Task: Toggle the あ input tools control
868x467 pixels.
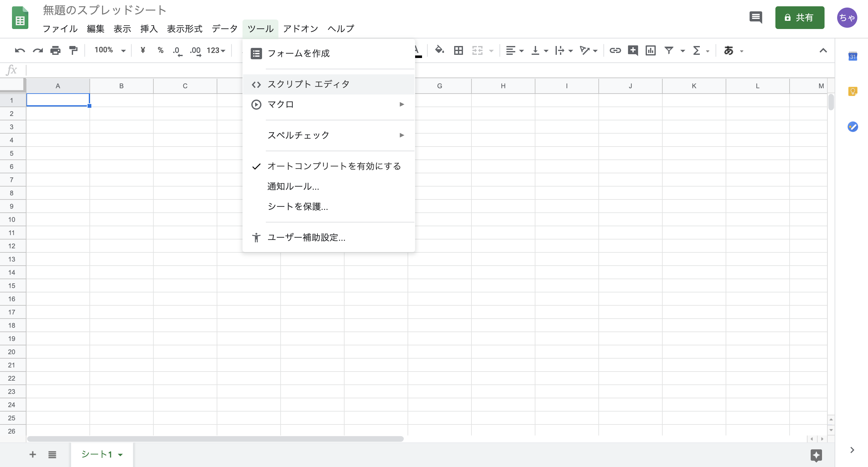Action: click(728, 51)
